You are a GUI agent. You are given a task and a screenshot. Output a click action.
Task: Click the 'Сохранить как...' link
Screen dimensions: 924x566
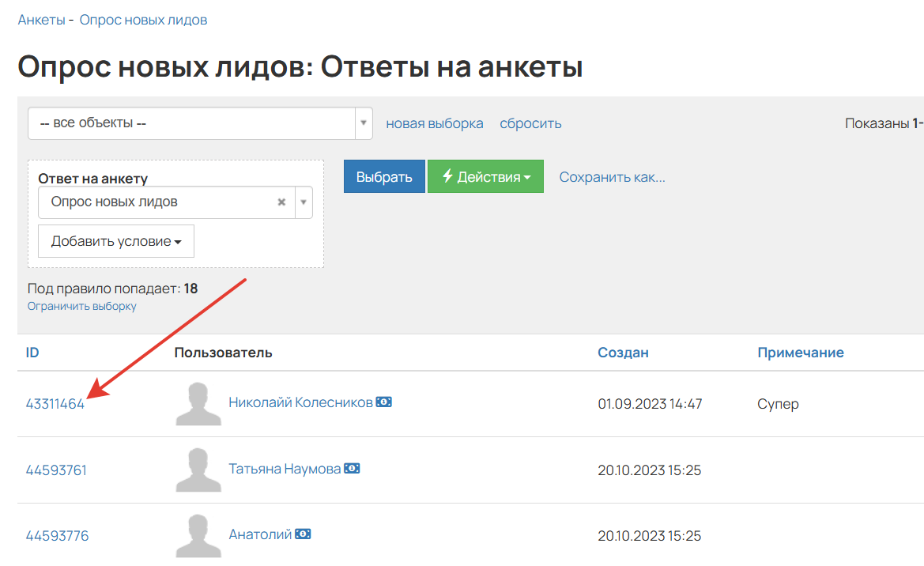click(612, 176)
